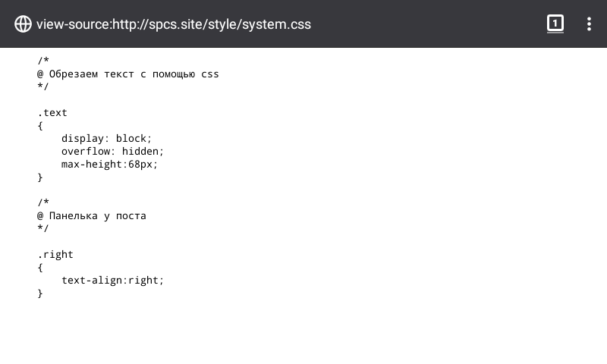Screen dimensions: 607x364
Task: Click the 'text-align:right;' declaration
Action: (112, 281)
